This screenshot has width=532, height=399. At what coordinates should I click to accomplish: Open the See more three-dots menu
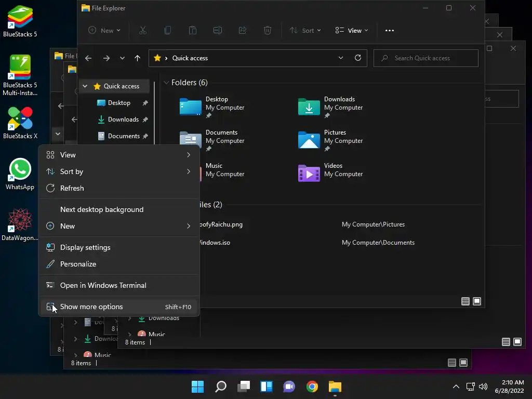point(390,31)
